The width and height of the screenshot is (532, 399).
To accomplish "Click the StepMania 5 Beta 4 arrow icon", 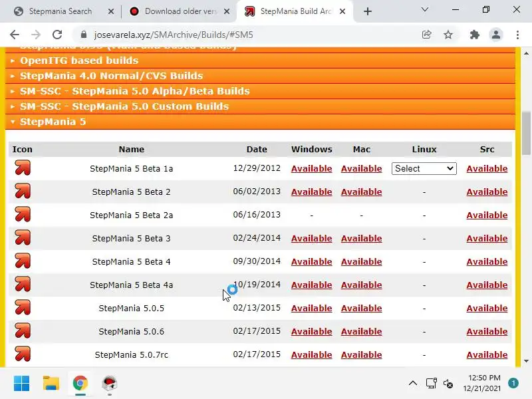I will (23, 261).
